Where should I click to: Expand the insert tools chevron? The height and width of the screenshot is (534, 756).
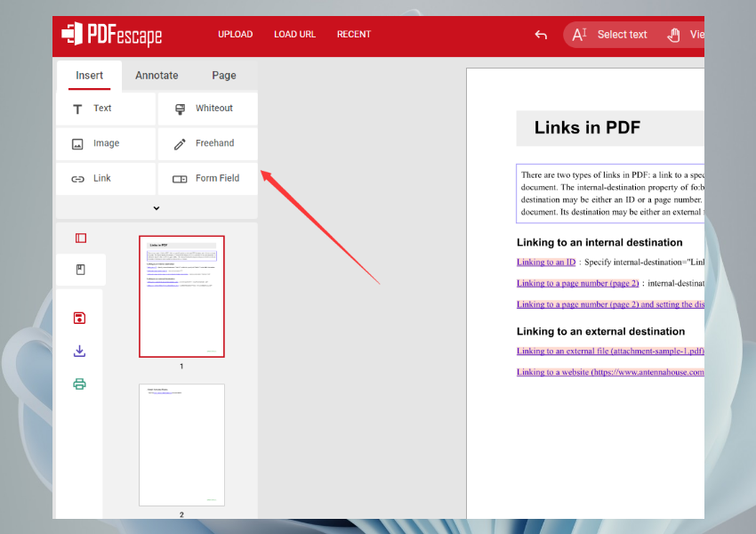coord(156,207)
